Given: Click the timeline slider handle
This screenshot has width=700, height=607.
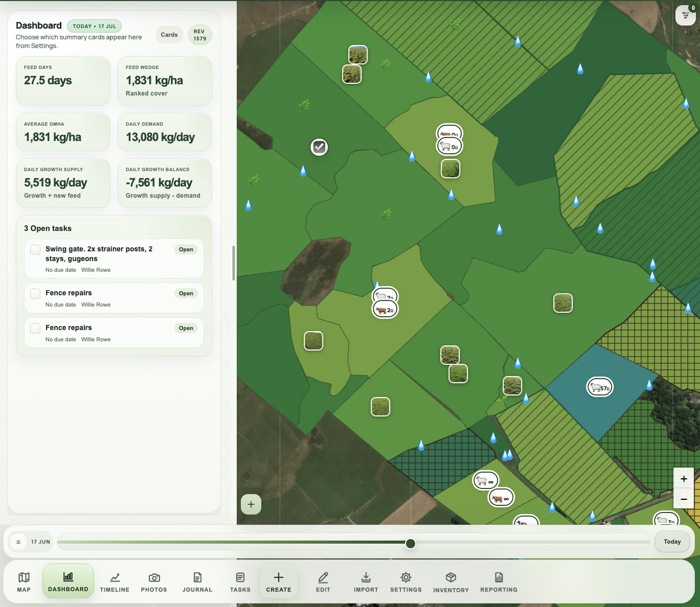Looking at the screenshot, I should [x=411, y=543].
